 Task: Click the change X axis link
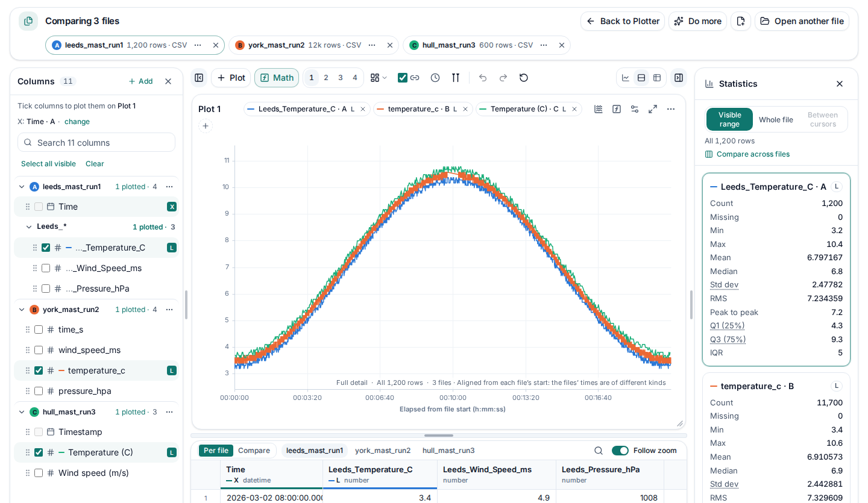[77, 122]
